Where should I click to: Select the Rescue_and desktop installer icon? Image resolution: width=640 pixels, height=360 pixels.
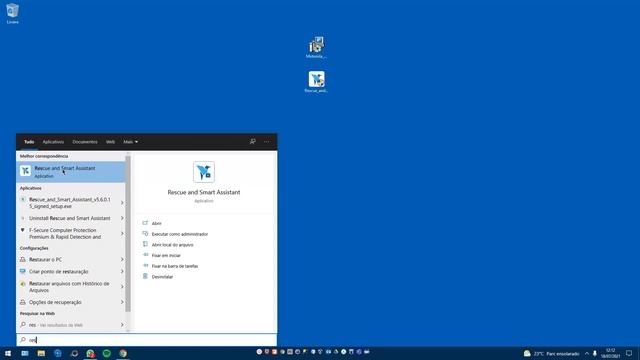[316, 82]
